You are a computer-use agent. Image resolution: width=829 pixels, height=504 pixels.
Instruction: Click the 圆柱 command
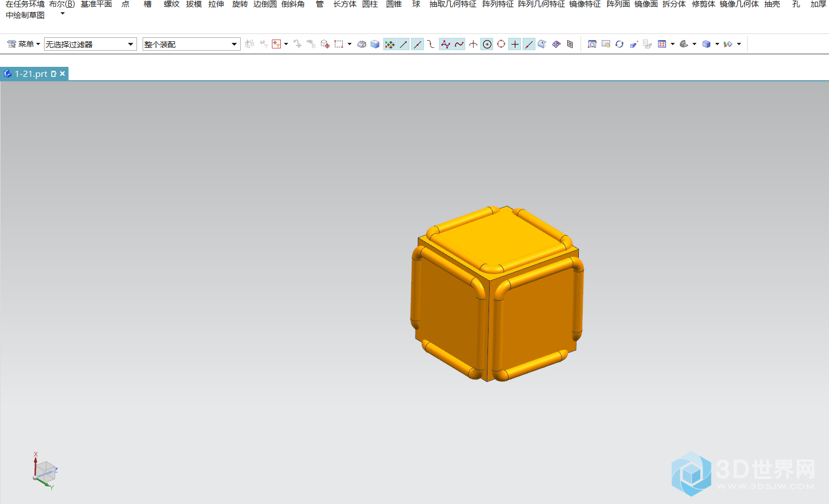coord(370,4)
